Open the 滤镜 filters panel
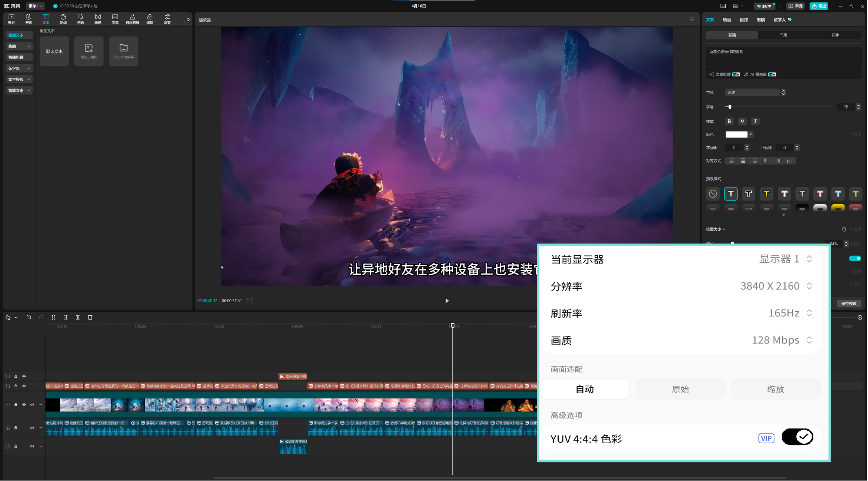Viewport: 868px width, 481px height. 150,19
